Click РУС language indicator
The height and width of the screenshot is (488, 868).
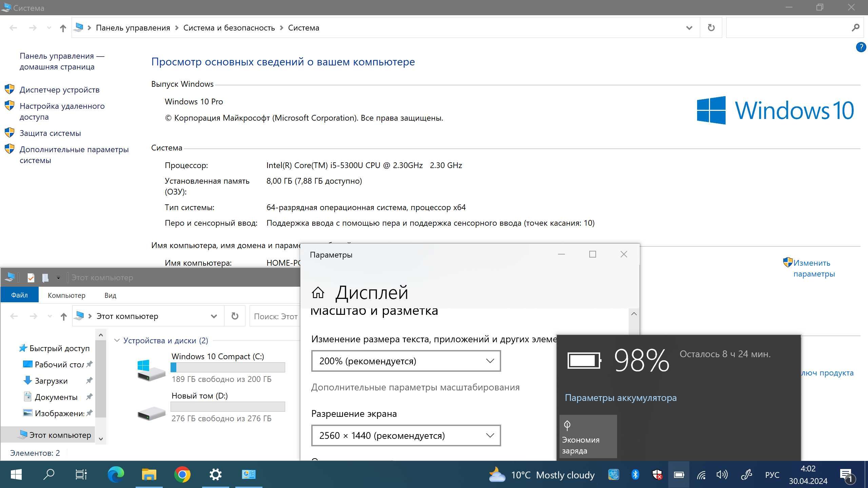click(772, 475)
